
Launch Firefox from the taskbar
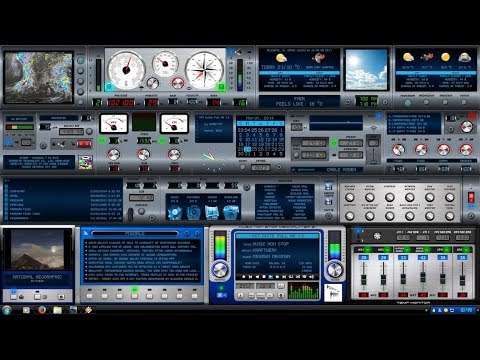pyautogui.click(x=42, y=310)
